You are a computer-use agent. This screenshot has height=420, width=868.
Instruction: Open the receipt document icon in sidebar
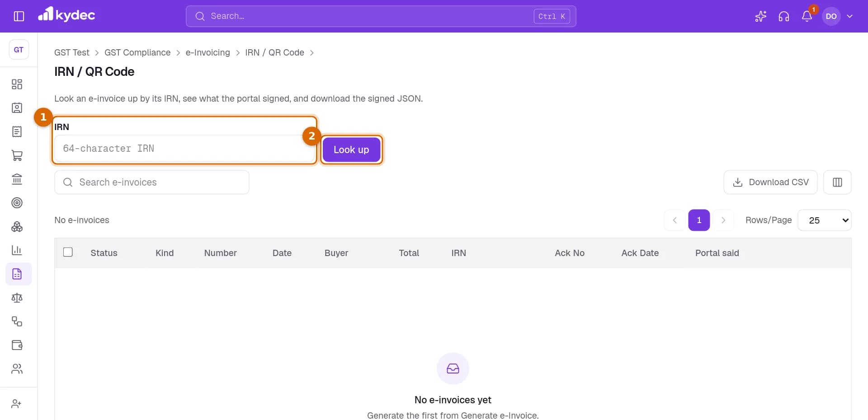(x=17, y=132)
